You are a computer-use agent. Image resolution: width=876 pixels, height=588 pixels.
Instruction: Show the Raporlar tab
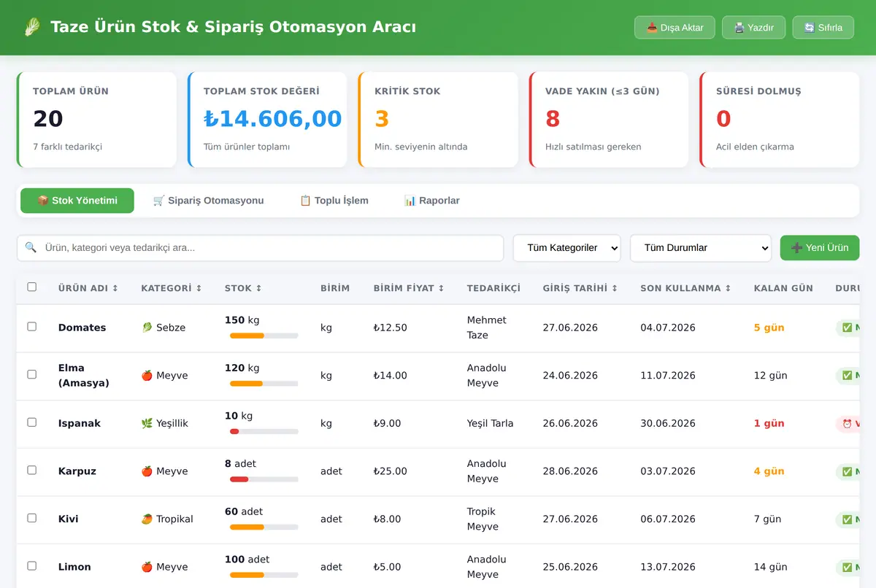[x=432, y=201]
